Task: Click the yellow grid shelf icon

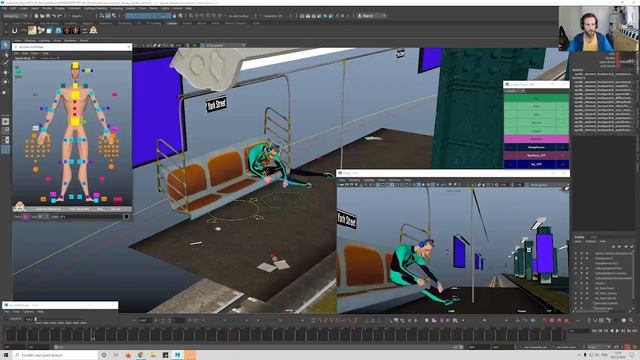Action: click(x=32, y=30)
